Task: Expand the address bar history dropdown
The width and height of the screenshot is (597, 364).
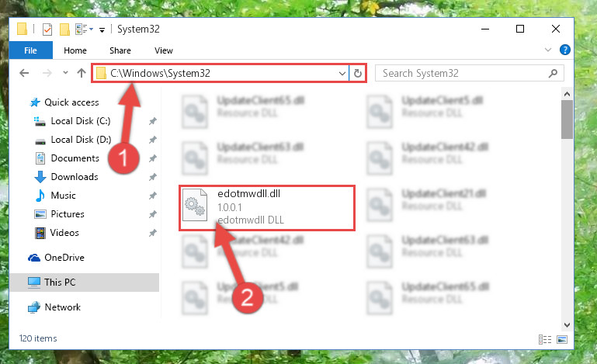Action: pyautogui.click(x=342, y=73)
